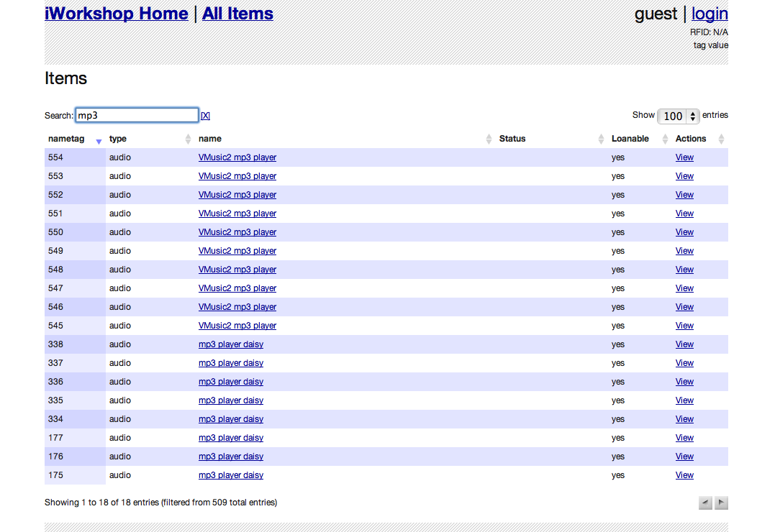The image size is (775, 532).
Task: Sort by Loanable column arrows
Action: 666,139
